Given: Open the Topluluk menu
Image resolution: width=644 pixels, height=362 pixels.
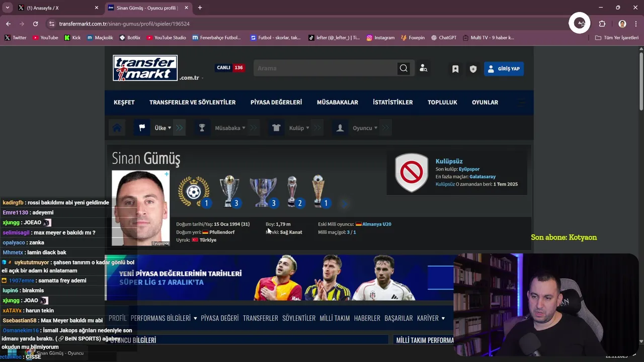Looking at the screenshot, I should pos(442,102).
